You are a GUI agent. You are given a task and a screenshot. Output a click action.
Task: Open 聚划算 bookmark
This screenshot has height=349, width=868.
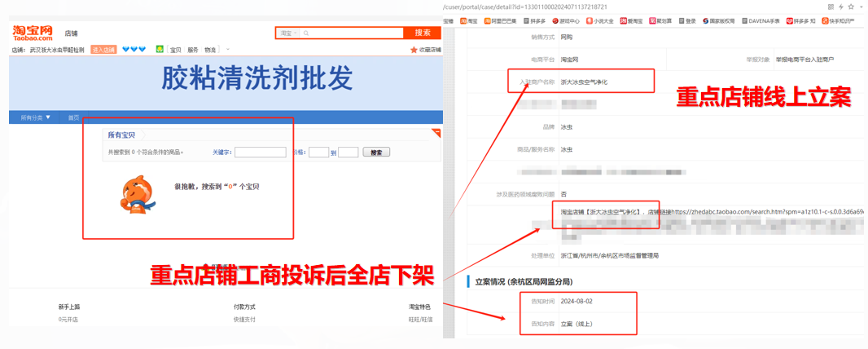pos(661,21)
